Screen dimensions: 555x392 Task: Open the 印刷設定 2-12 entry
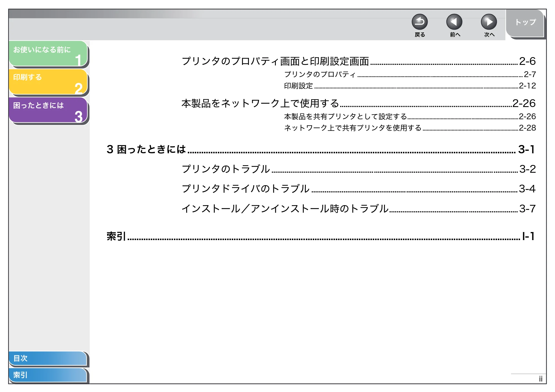[x=410, y=86]
